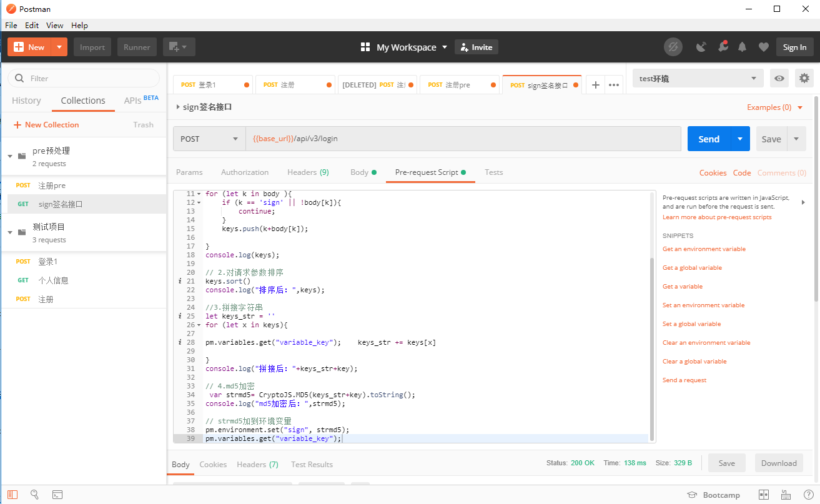The height and width of the screenshot is (504, 820).
Task: Click the workspace grid icon
Action: point(365,47)
